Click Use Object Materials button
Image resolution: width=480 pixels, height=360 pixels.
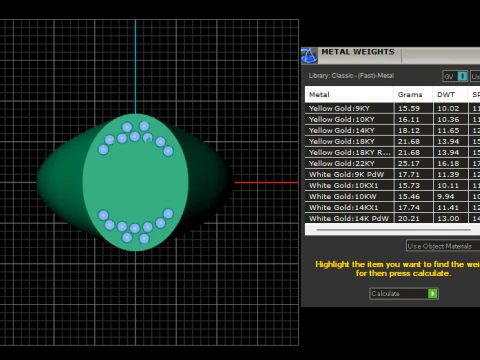(x=443, y=246)
